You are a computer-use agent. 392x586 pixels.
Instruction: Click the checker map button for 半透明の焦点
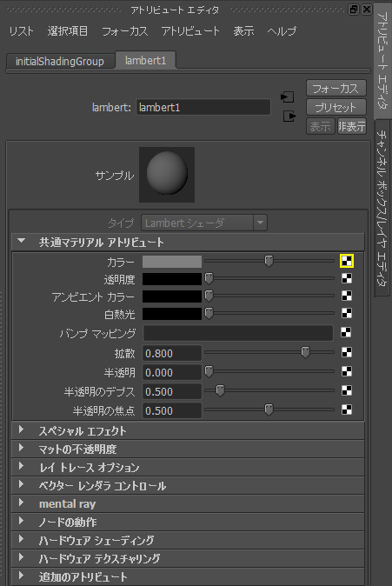point(347,410)
